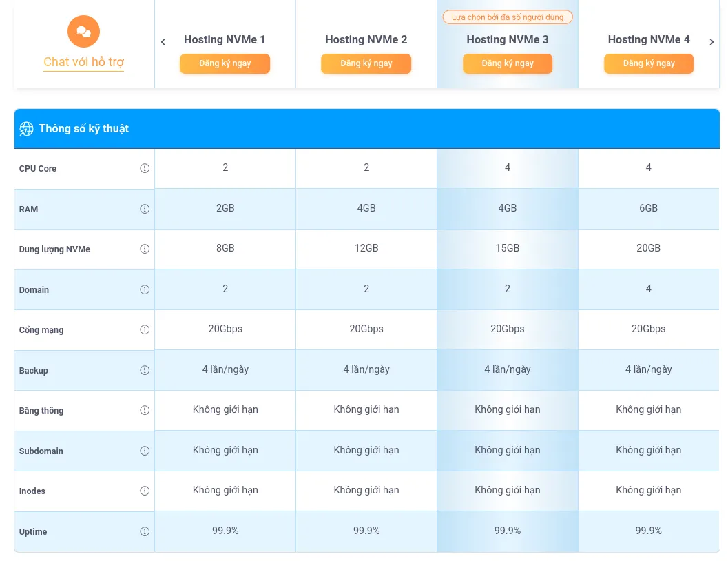This screenshot has height=561, width=728.
Task: Show next hosting plans with right arrow
Action: click(711, 42)
